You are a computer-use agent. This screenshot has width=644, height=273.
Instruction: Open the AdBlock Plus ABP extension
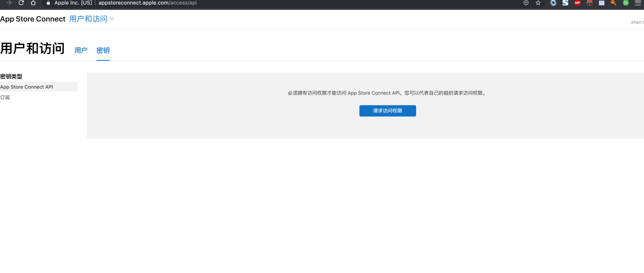pos(577,3)
